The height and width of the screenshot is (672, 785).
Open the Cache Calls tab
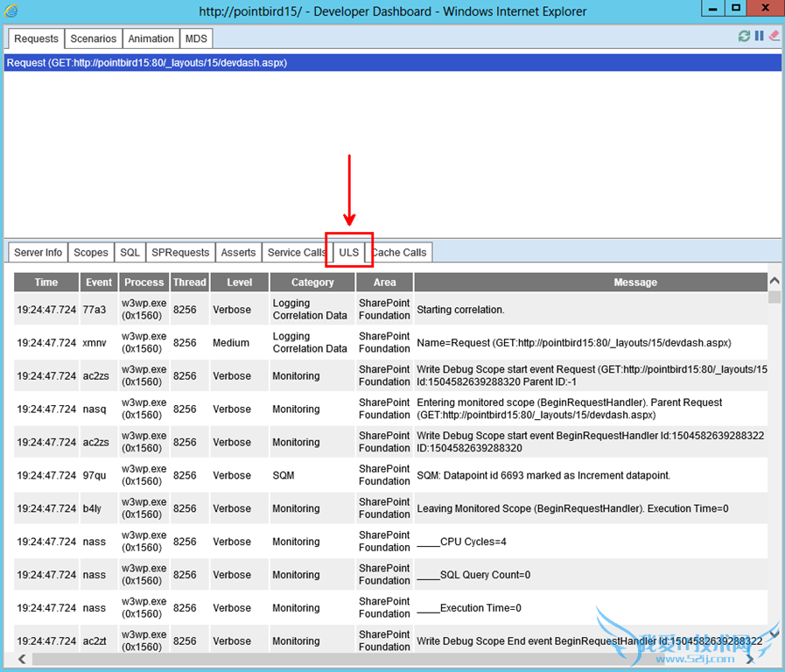point(399,252)
